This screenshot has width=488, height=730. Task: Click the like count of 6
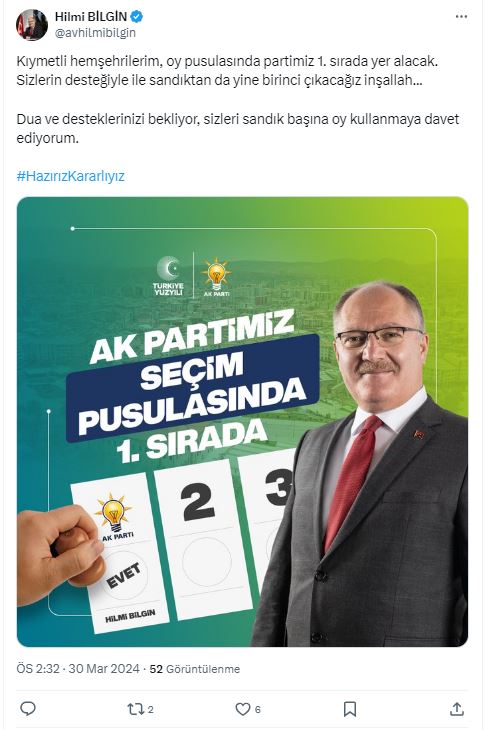(x=258, y=710)
